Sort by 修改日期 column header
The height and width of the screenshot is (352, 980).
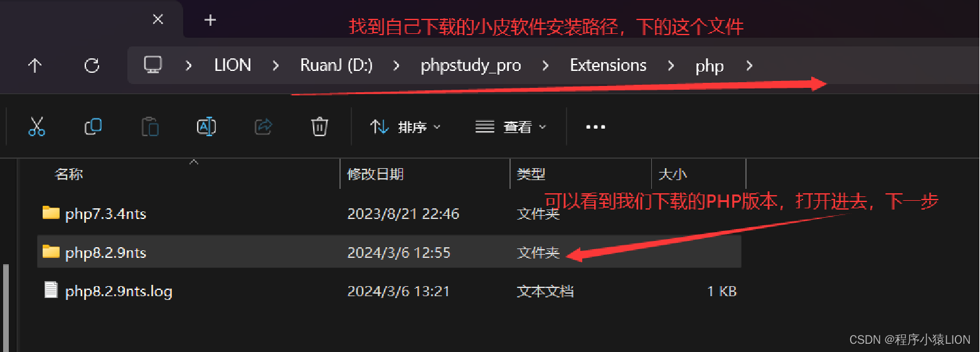tap(375, 174)
